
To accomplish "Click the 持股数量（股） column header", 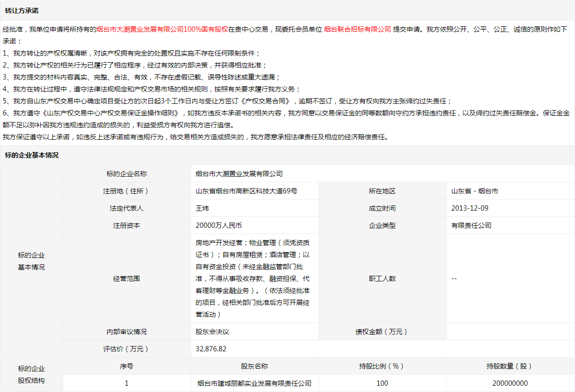I will pyautogui.click(x=510, y=366).
